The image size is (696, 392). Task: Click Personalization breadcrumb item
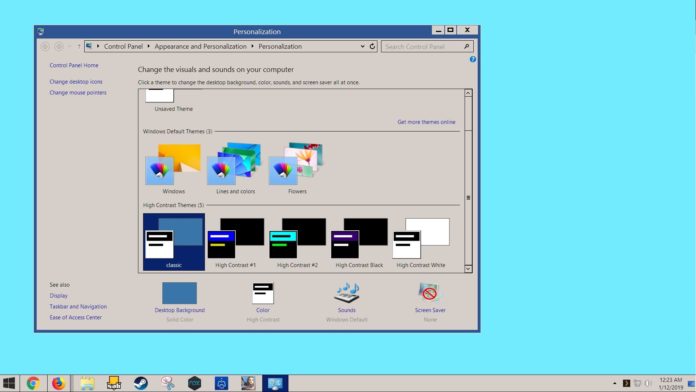(x=280, y=46)
